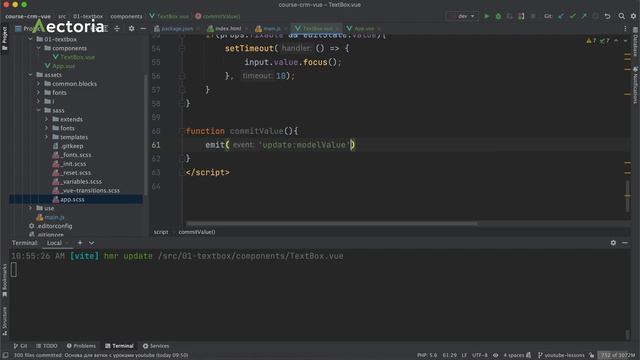This screenshot has height=360, width=640.
Task: Click the tool windows quick-access icon in status bar corner
Action: [5, 356]
